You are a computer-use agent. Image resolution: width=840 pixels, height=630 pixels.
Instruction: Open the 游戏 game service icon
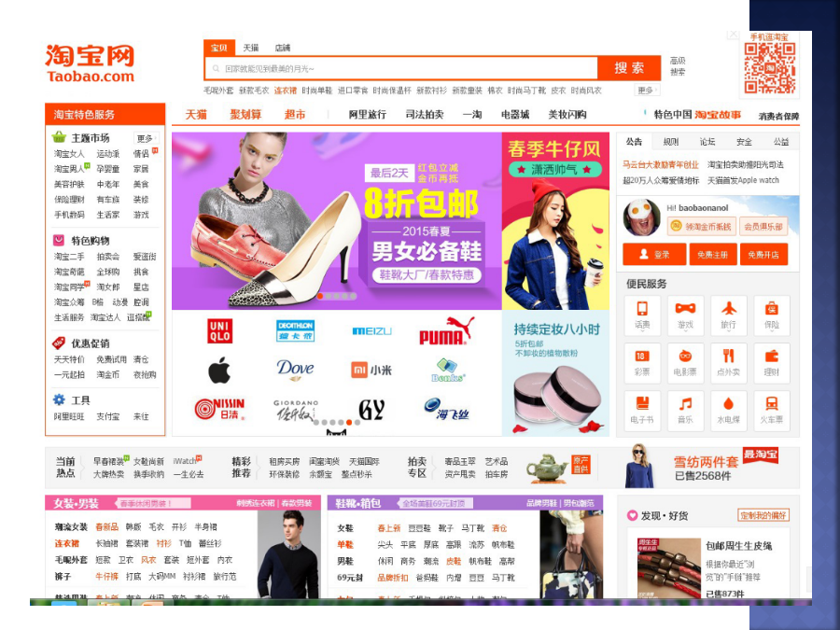(685, 315)
